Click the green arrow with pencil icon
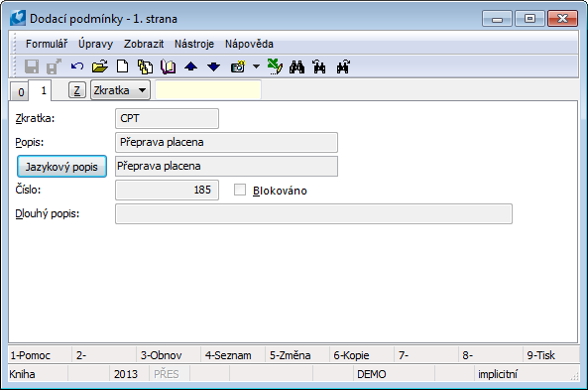588x390 pixels. point(275,66)
